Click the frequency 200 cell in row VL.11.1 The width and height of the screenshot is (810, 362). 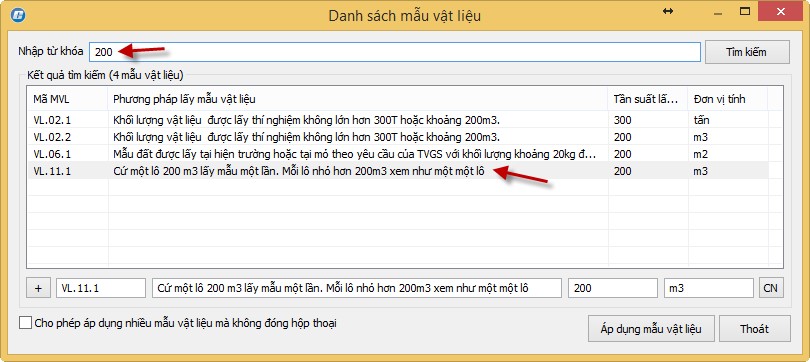coord(622,171)
